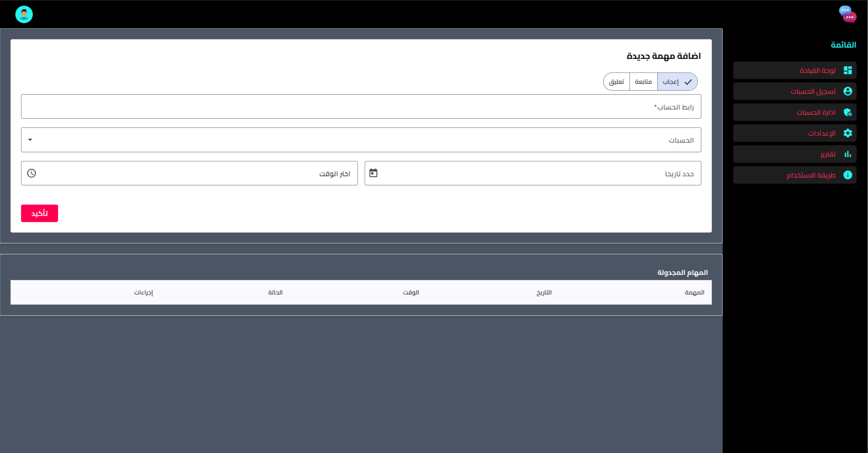Click the إجراءات column header
Screen dimensions: 868x453
[x=144, y=292]
